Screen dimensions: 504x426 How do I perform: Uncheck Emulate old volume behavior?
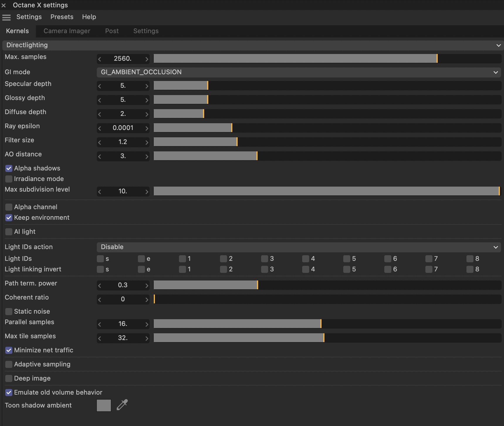point(9,393)
